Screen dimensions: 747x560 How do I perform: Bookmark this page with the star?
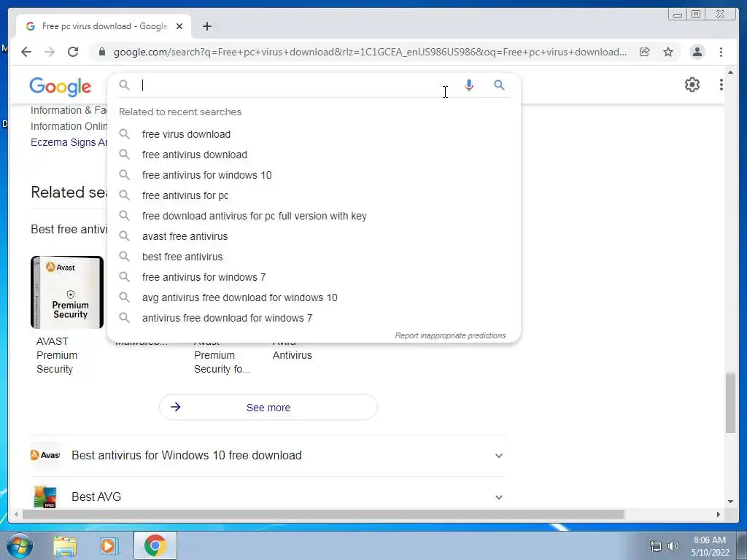point(668,52)
